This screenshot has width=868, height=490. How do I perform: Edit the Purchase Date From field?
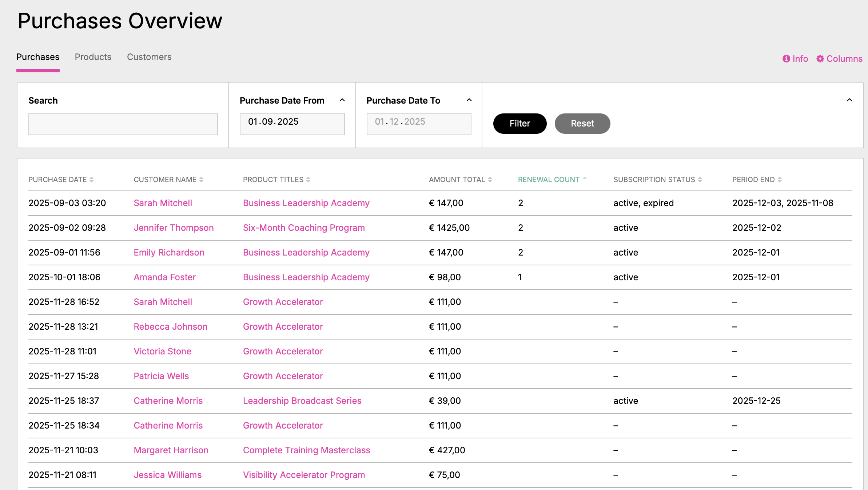point(292,124)
